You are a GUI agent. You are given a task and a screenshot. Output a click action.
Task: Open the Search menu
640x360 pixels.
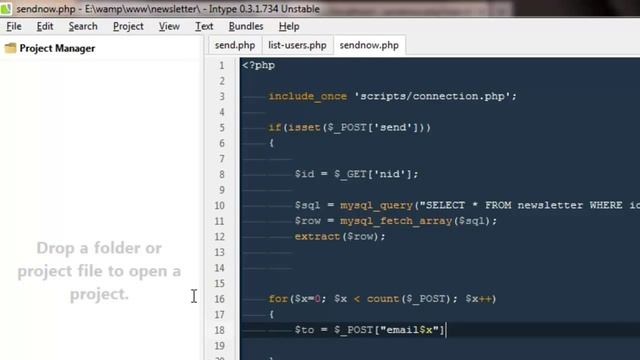coord(83,27)
